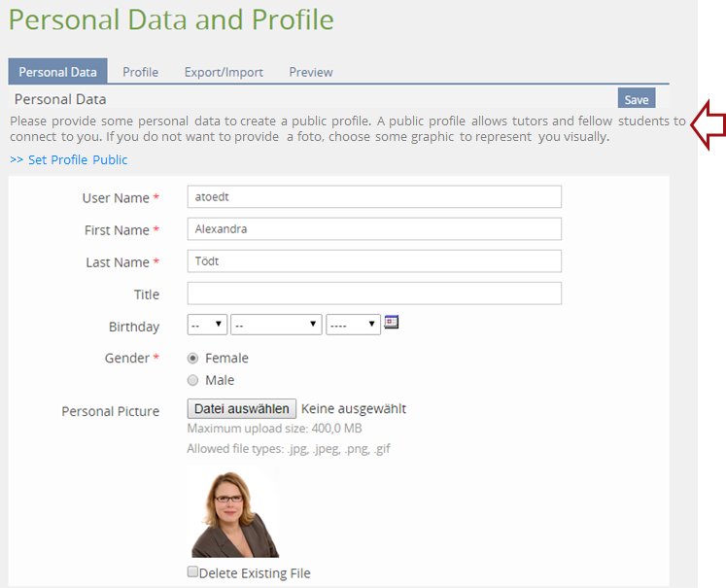This screenshot has height=588, width=726.
Task: Focus the First Name input field
Action: click(x=374, y=229)
